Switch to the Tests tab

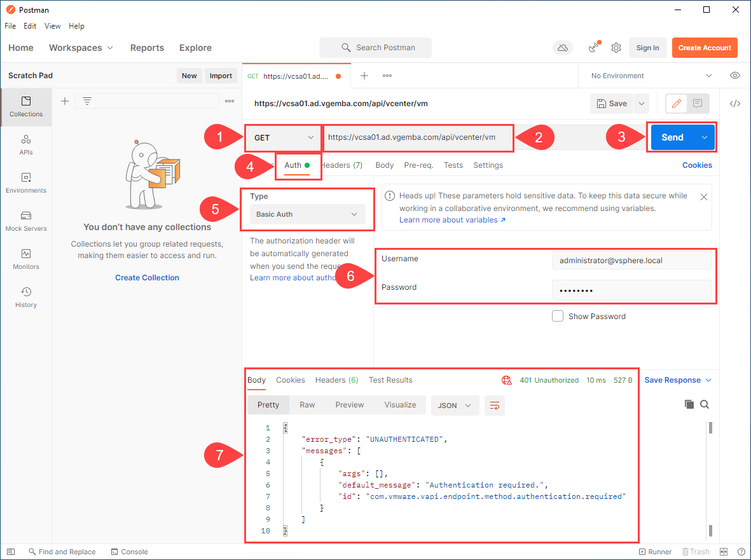pyautogui.click(x=453, y=165)
